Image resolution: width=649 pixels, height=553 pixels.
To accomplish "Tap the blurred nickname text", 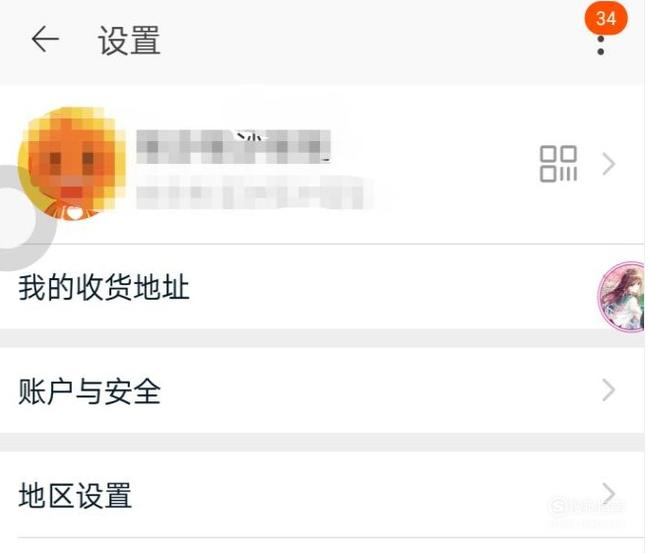I will pos(233,147).
